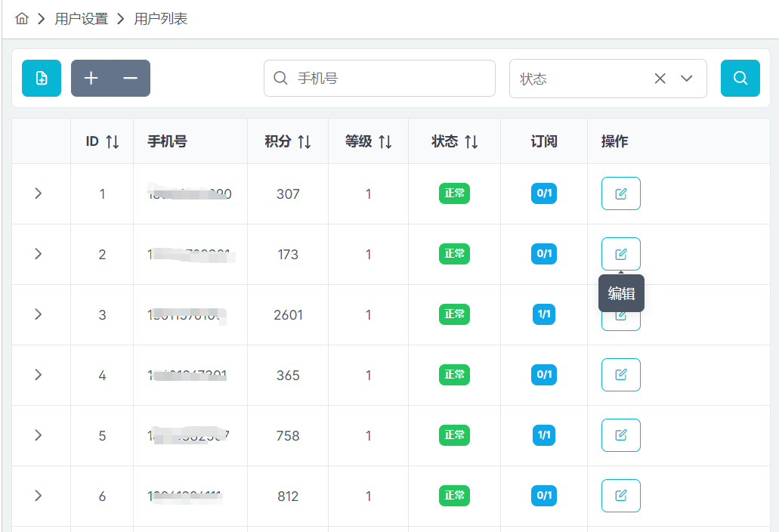Screen dimensions: 779x532
Task: Click the 0/1 subscription badge in row 4
Action: point(544,375)
